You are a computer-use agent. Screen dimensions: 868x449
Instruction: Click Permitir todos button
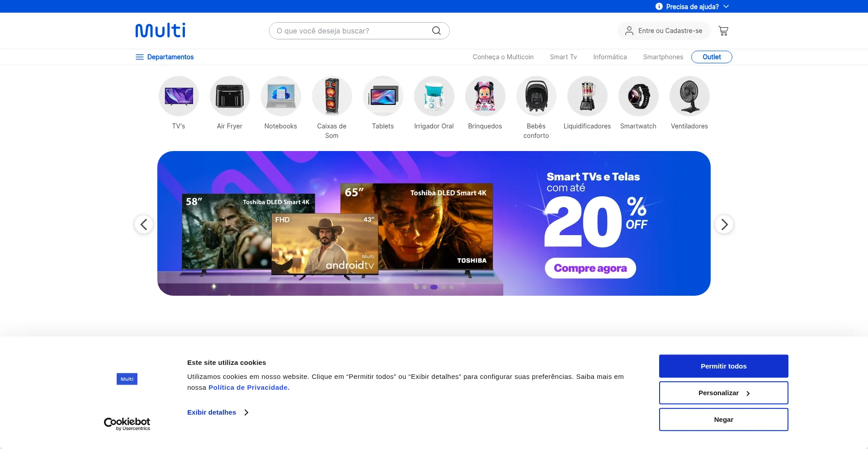click(x=724, y=366)
